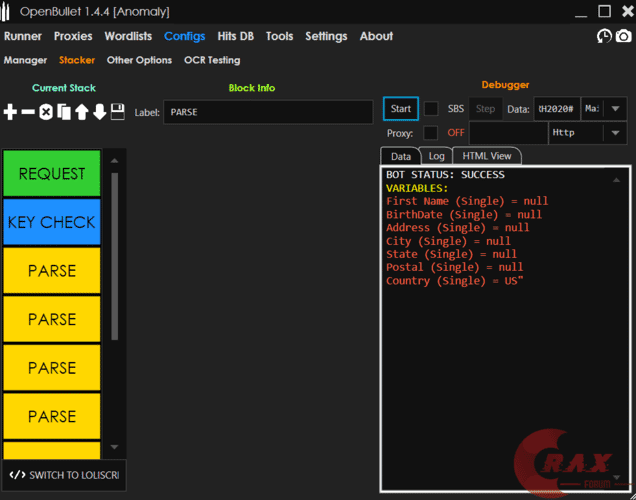The height and width of the screenshot is (500, 636).
Task: Switch to the HTML View tab
Action: tap(487, 156)
